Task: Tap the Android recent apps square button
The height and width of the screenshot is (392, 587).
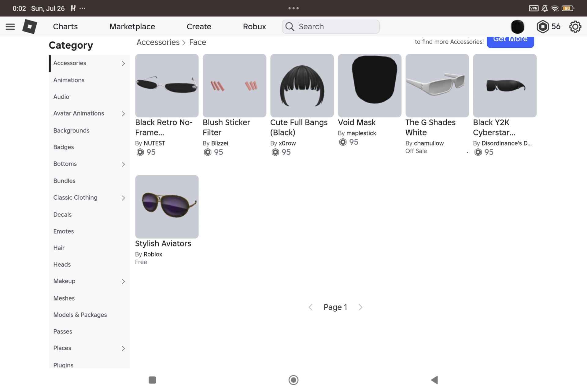Action: pyautogui.click(x=152, y=380)
